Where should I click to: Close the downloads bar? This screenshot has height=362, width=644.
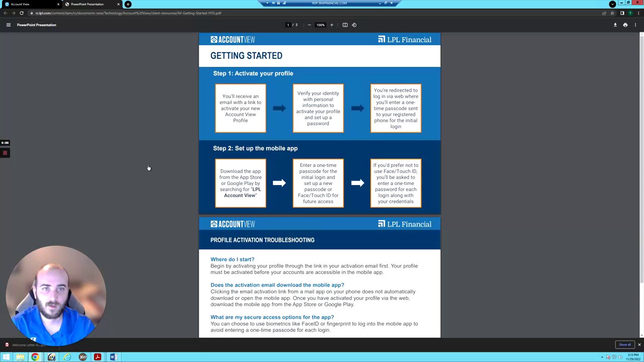point(639,345)
